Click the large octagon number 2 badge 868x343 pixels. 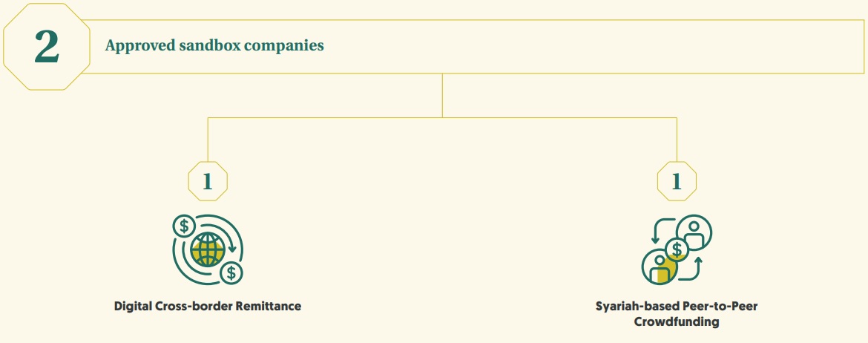coord(47,47)
